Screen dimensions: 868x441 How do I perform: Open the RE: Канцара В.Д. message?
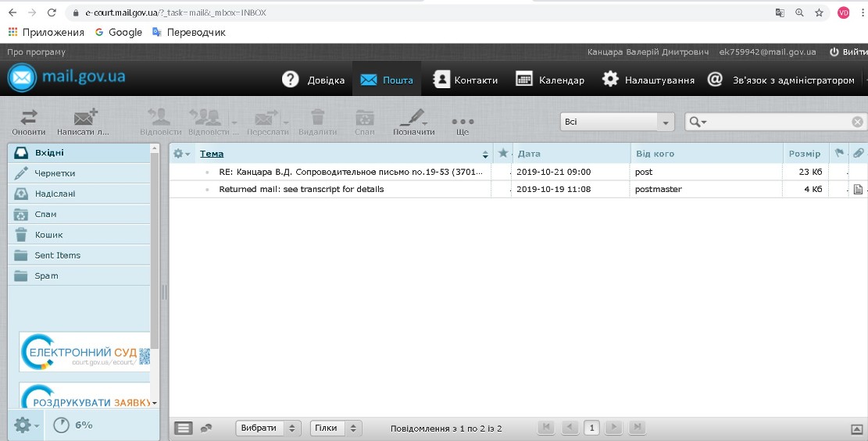pyautogui.click(x=351, y=172)
